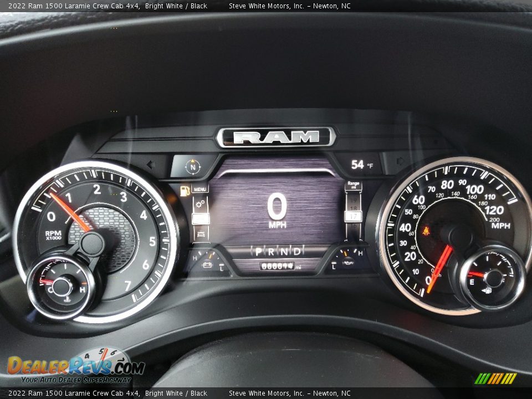Open the settings gears menu item
Screen dimensions: 532x399
(x=201, y=204)
